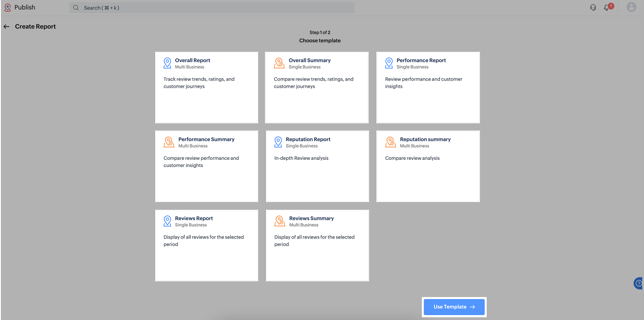Click the Use Template button
The width and height of the screenshot is (644, 320).
[454, 307]
